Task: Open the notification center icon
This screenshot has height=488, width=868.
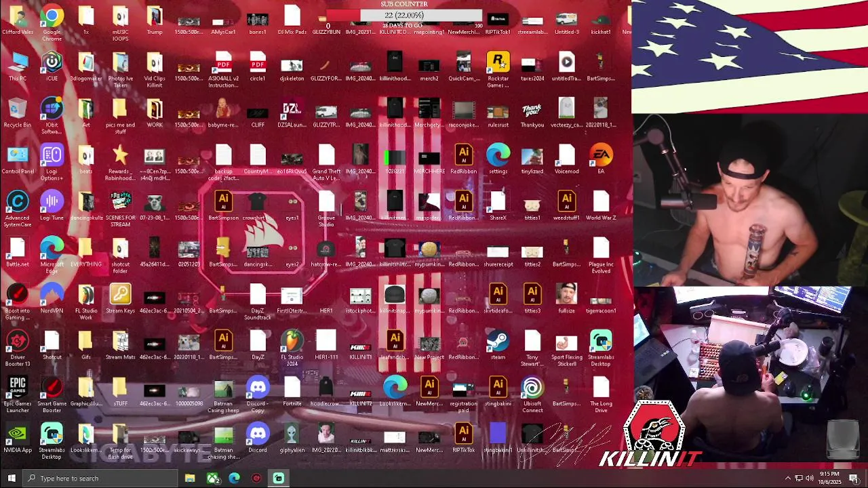Action: pos(854,479)
